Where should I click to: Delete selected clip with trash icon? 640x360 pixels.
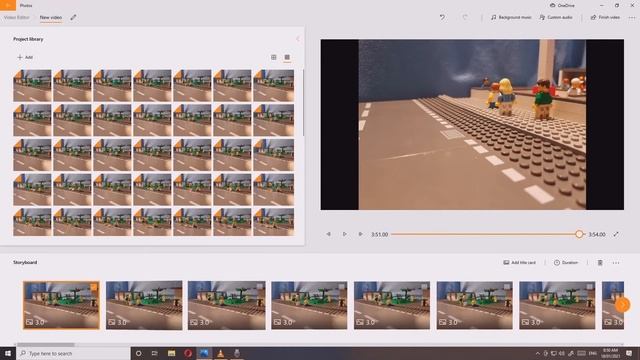600,262
